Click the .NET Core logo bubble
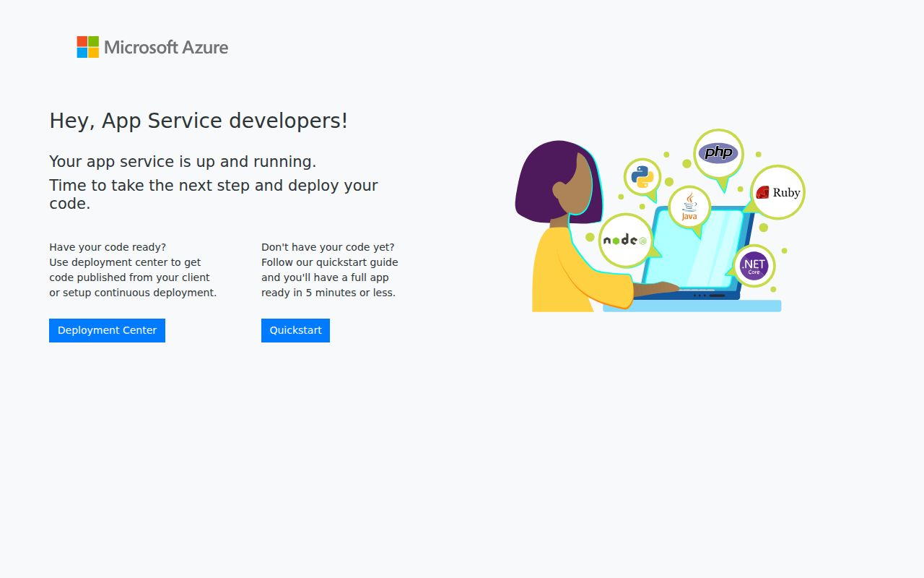 pyautogui.click(x=754, y=266)
